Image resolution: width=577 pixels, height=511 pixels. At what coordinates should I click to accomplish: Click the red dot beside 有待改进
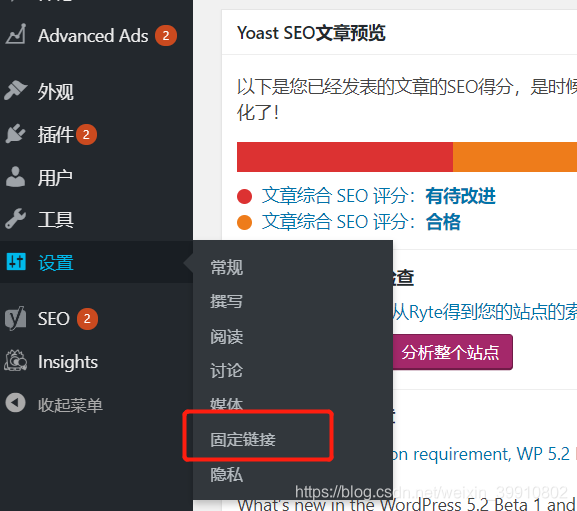point(244,196)
